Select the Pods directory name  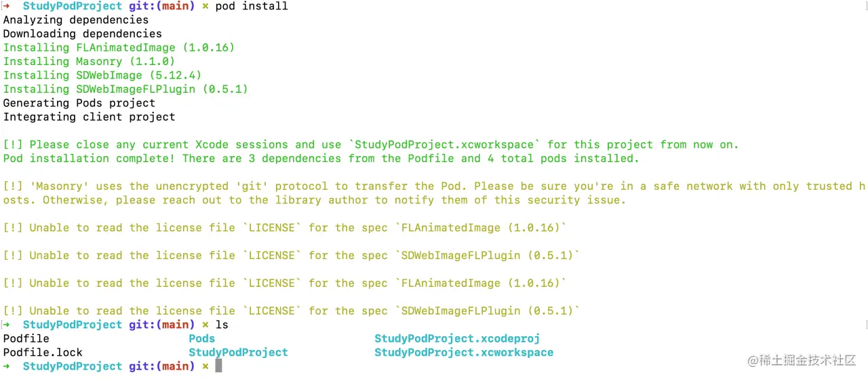(x=201, y=338)
